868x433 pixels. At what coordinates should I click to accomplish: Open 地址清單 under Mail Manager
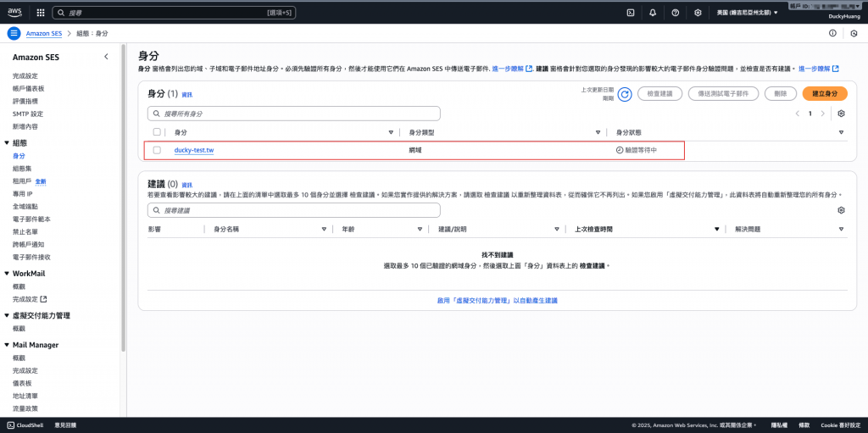tap(25, 396)
